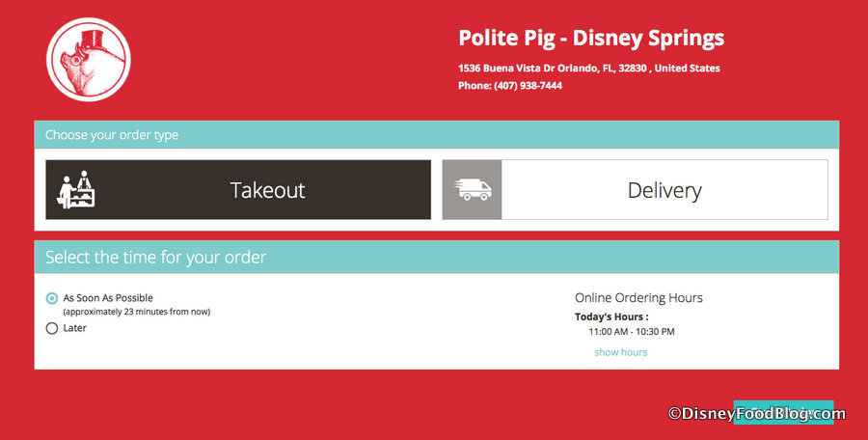Click the takeout counter icon
This screenshot has height=440, width=868.
[74, 190]
